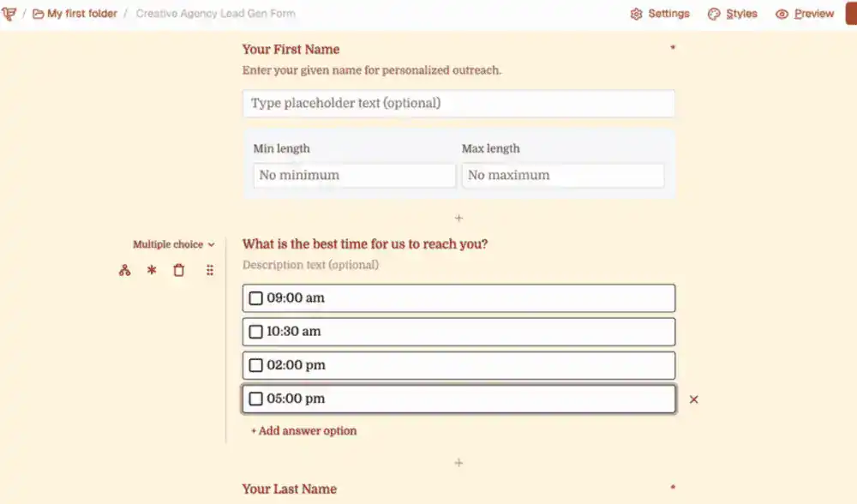This screenshot has width=857, height=504.
Task: Click the Min length input field
Action: (x=354, y=176)
